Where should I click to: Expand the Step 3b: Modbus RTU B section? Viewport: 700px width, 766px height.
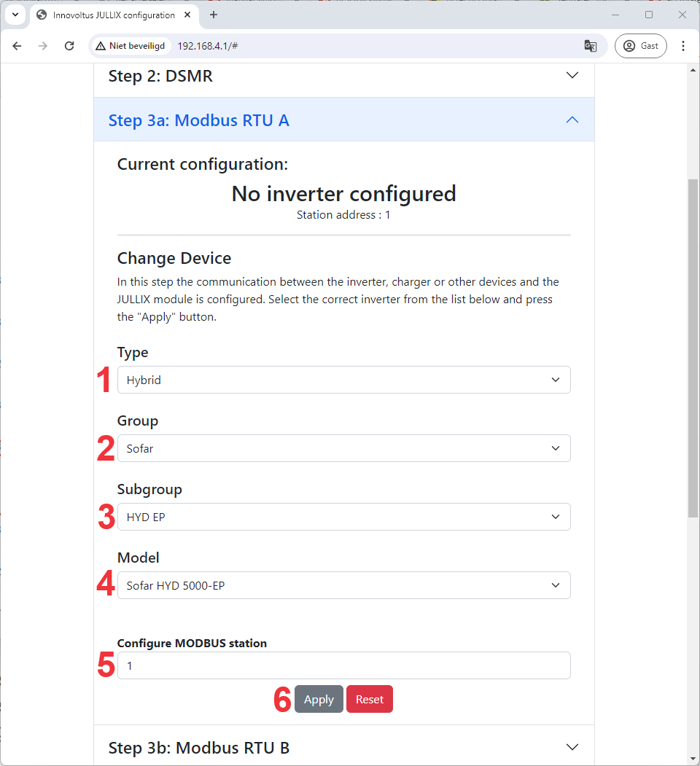tap(344, 748)
